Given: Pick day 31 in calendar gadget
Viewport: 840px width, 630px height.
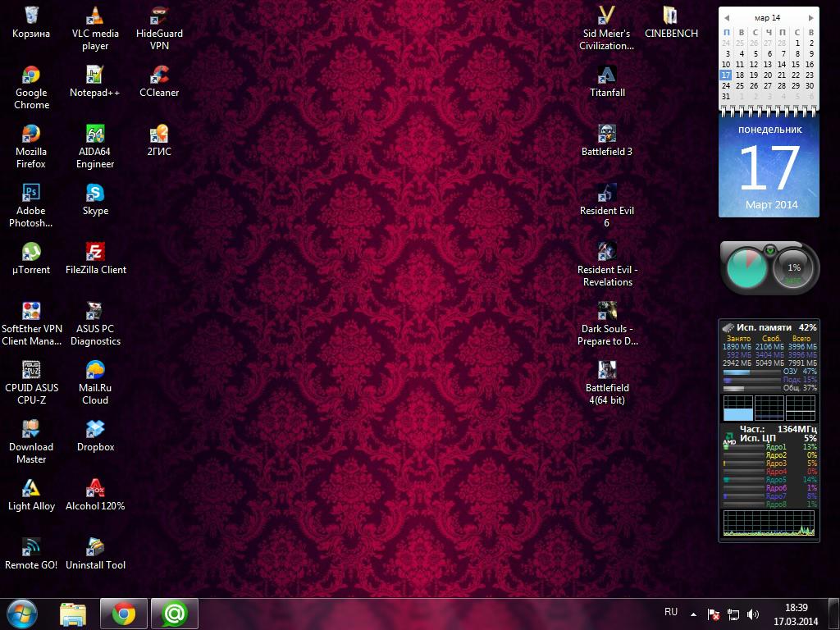Looking at the screenshot, I should pyautogui.click(x=726, y=97).
